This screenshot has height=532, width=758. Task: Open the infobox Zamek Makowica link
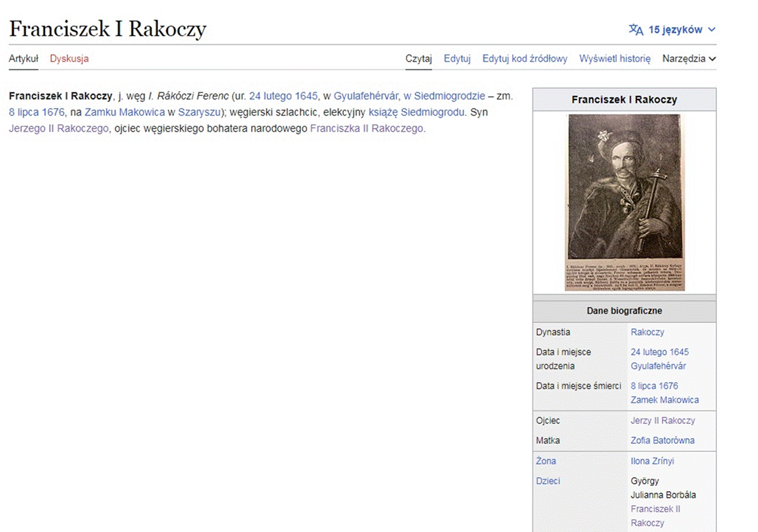665,400
